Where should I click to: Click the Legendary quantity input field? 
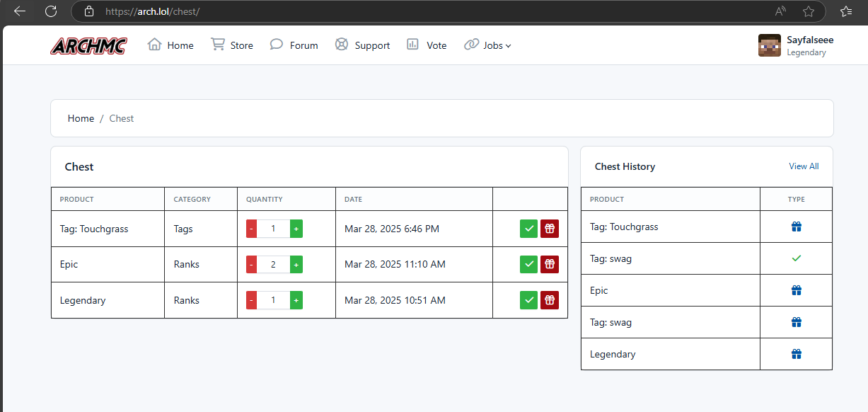274,300
